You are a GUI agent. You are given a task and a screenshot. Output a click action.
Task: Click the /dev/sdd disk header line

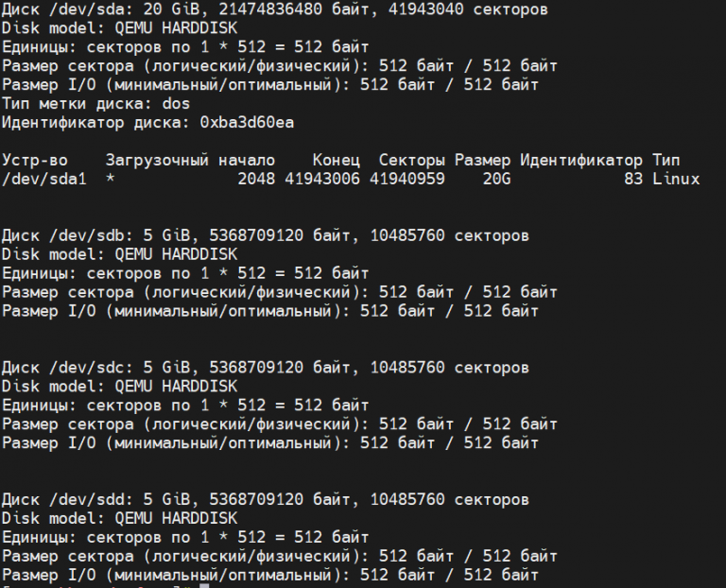pos(265,499)
